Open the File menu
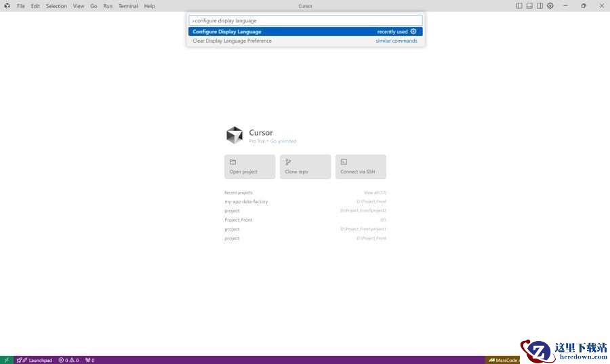 [x=20, y=6]
